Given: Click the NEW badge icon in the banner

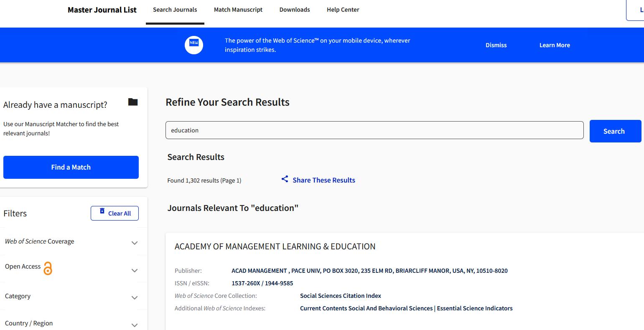Looking at the screenshot, I should coord(194,45).
